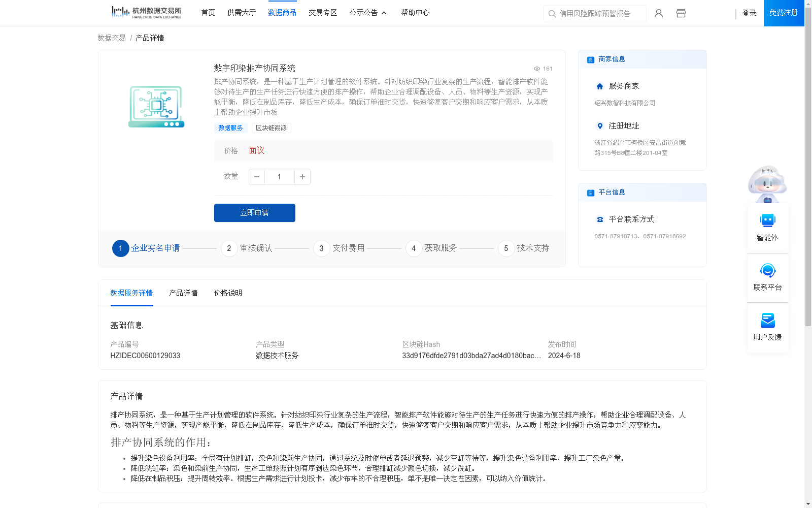Click the search magnifier icon
812x508 pixels.
click(552, 14)
